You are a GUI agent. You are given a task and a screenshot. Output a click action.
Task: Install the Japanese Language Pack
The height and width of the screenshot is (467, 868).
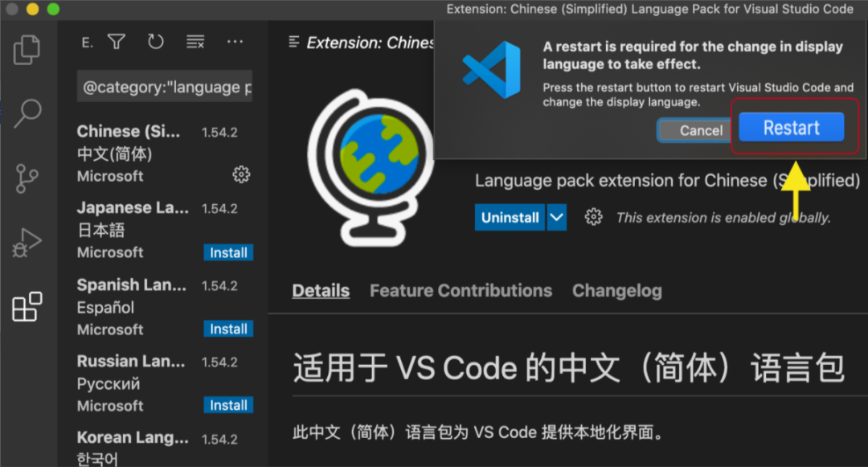point(228,252)
